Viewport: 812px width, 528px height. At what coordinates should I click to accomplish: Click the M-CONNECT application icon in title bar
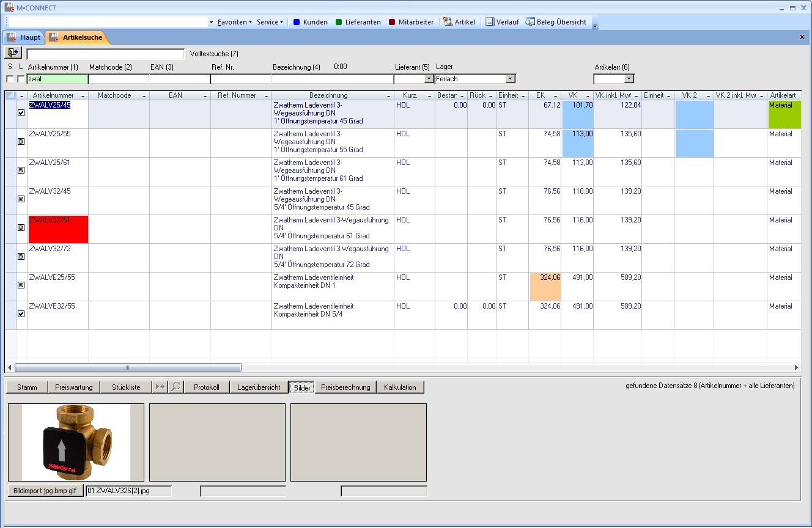pyautogui.click(x=9, y=8)
